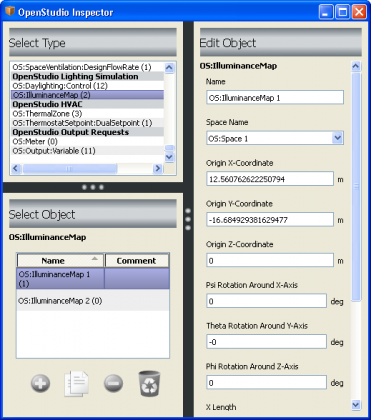Click the OpenStudio HVAC group header
The width and height of the screenshot is (371, 420).
click(87, 104)
